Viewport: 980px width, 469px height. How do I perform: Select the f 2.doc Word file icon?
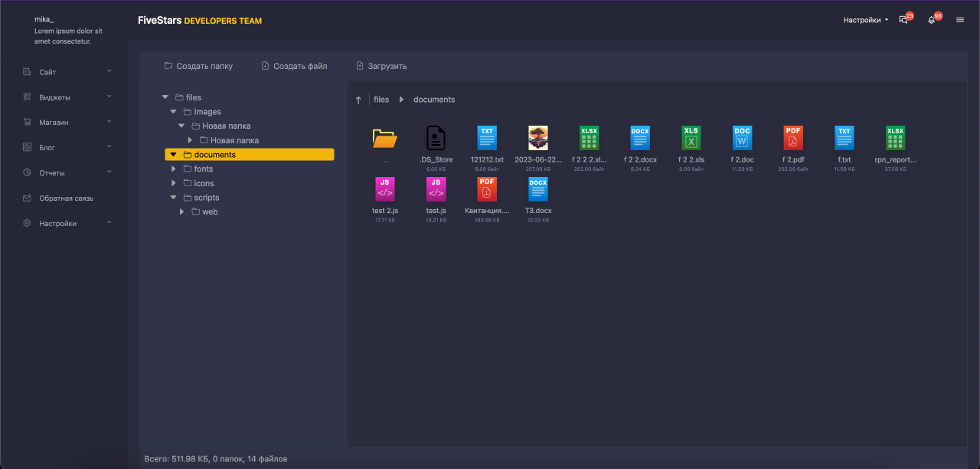742,138
